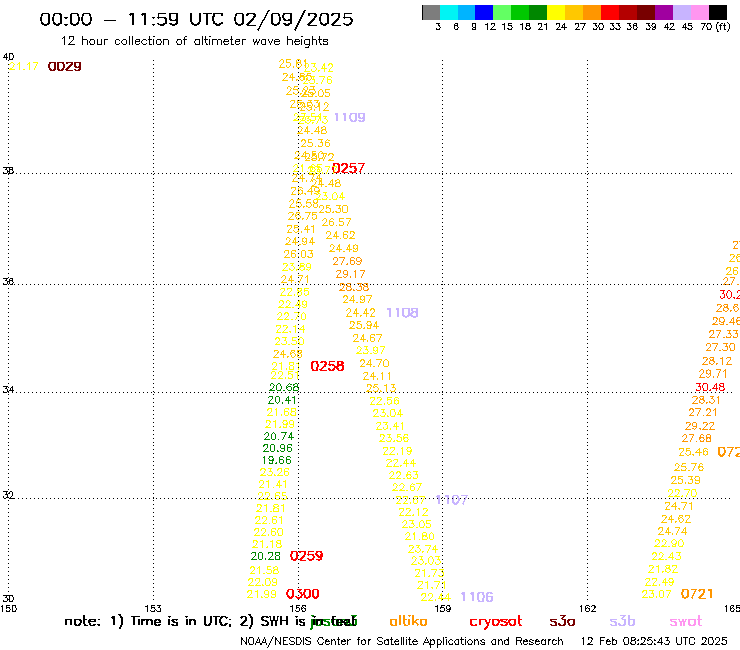The image size is (740, 650).
Task: Click the green wave height value '20.74'
Action: 278,436
